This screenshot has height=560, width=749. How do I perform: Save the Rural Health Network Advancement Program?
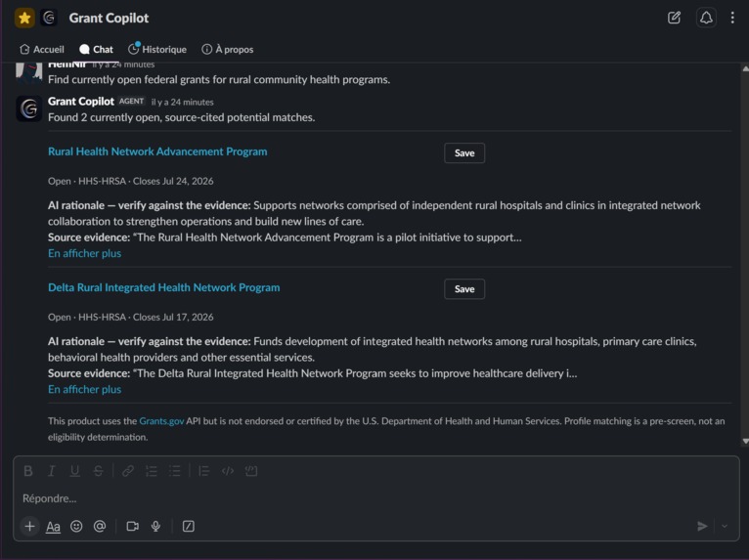[464, 152]
